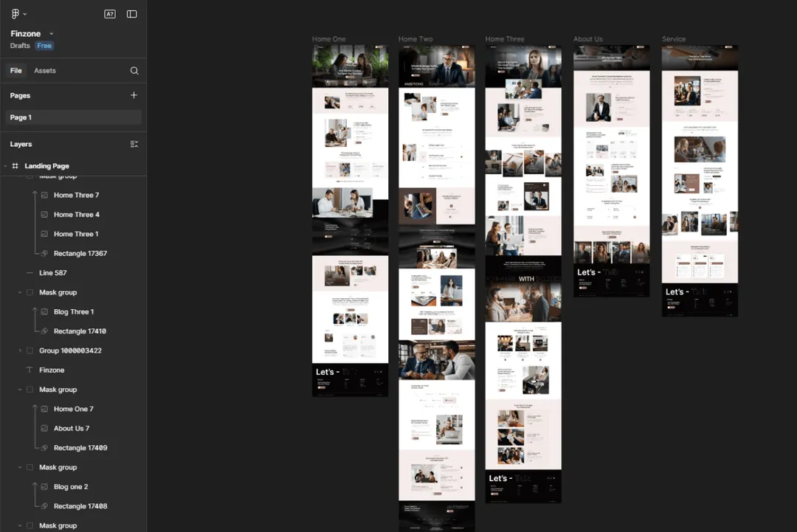Image resolution: width=797 pixels, height=532 pixels.
Task: Click the image icon of Home One 7
Action: point(45,409)
